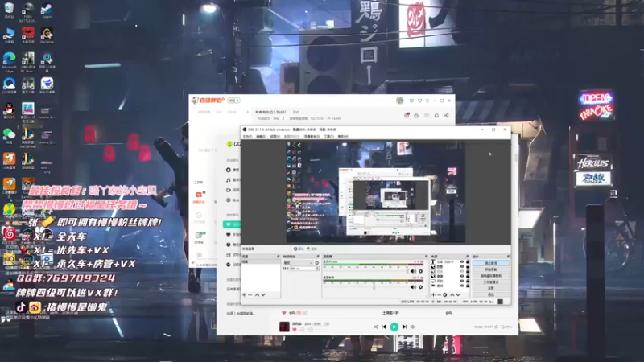Toggle shuffle mode in the music player
This screenshot has height=362, width=644.
pyautogui.click(x=375, y=327)
